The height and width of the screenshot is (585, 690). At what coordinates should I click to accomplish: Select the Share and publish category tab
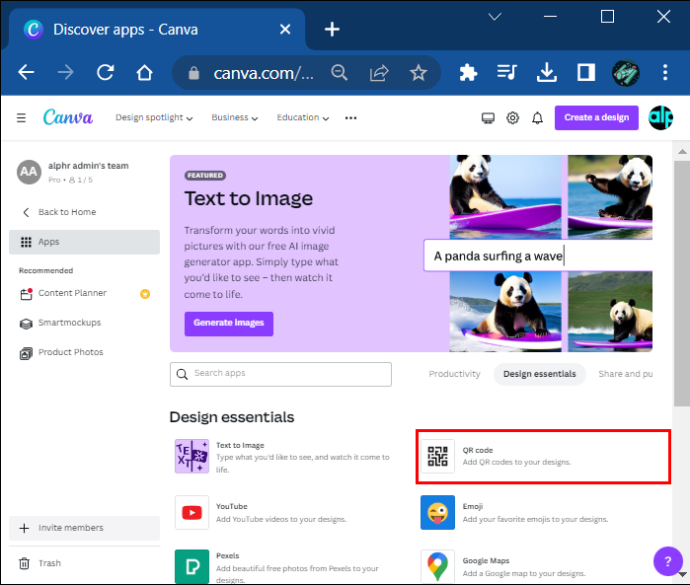coord(625,374)
